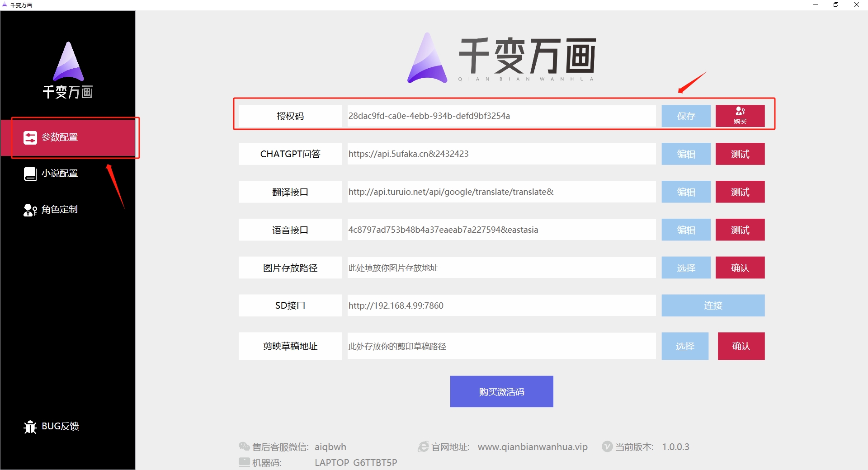Close the 千变万画 window
Viewport: 868px width, 470px height.
(x=857, y=5)
